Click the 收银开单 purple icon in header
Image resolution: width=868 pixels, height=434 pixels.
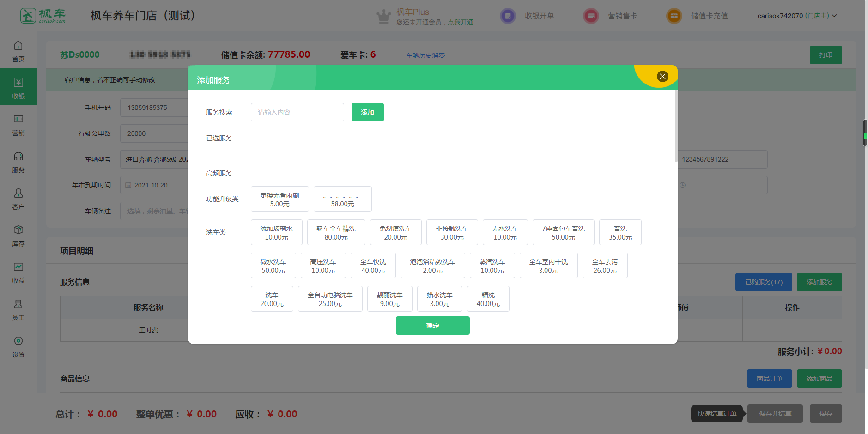point(508,16)
